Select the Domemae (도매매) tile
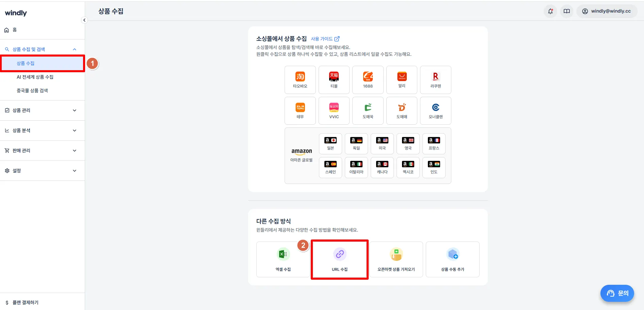Viewport: 644px width, 310px height. [x=402, y=111]
